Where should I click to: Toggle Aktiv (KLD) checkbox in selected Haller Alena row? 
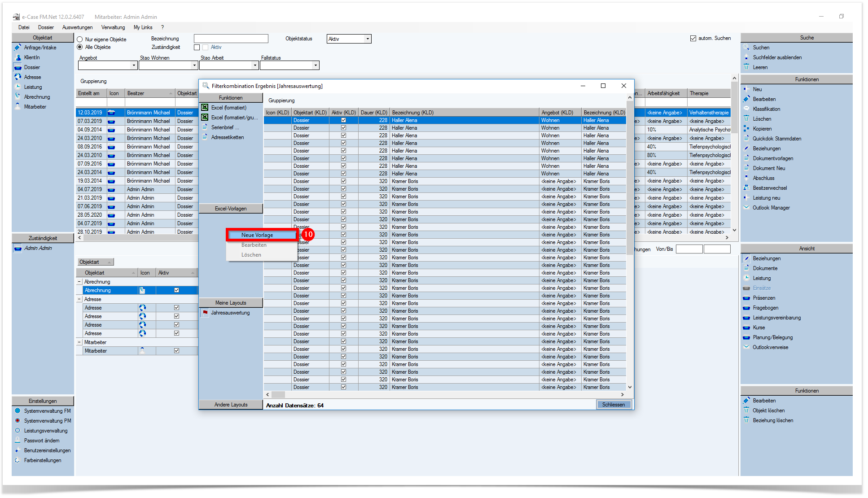(x=343, y=120)
